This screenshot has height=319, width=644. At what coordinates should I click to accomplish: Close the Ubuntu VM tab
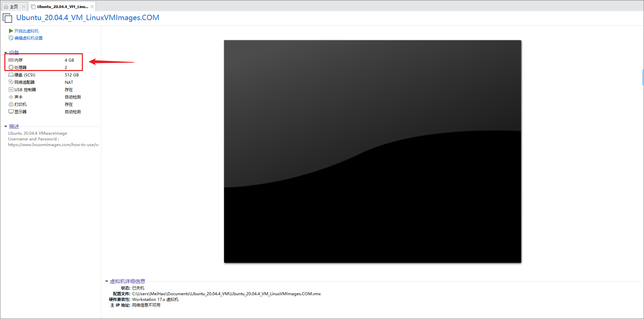(92, 7)
